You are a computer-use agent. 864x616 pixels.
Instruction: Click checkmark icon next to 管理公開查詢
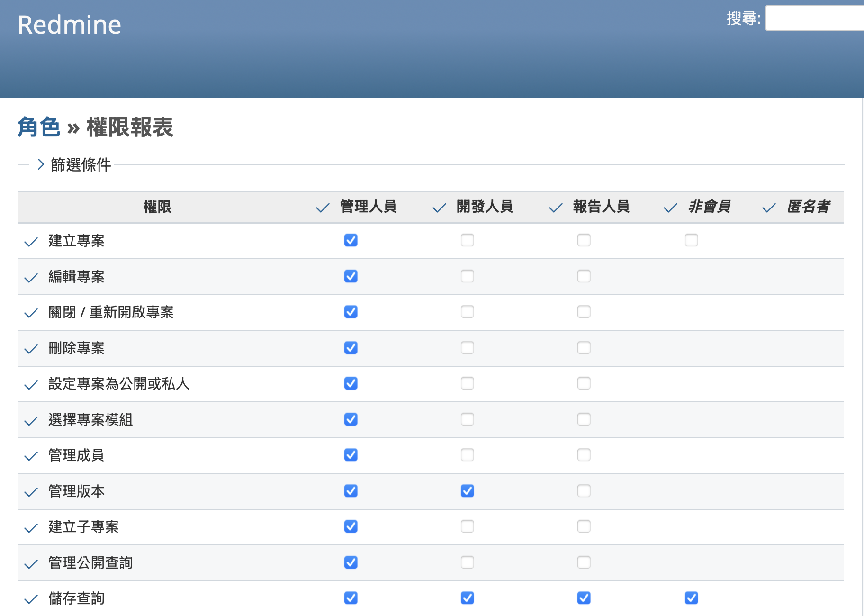click(x=31, y=564)
